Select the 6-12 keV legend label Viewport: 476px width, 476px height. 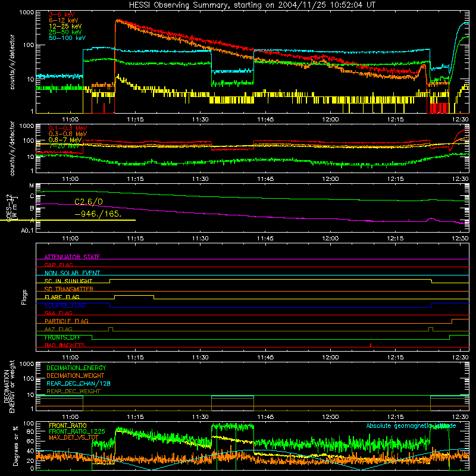pos(64,20)
